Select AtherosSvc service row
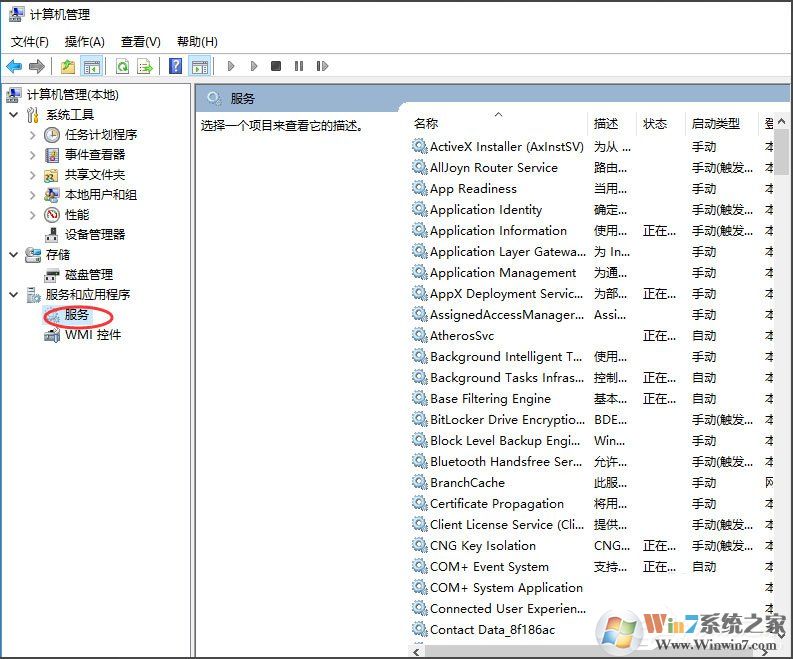793x659 pixels. click(462, 336)
